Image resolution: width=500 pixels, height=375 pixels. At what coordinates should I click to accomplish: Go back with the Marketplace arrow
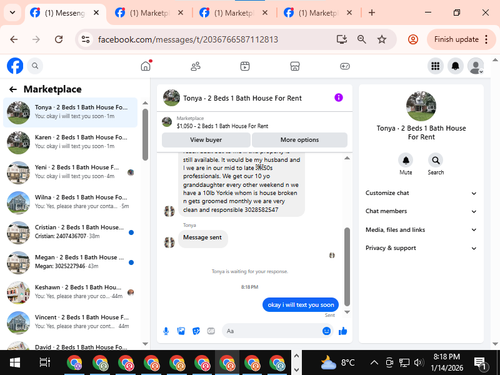(13, 89)
